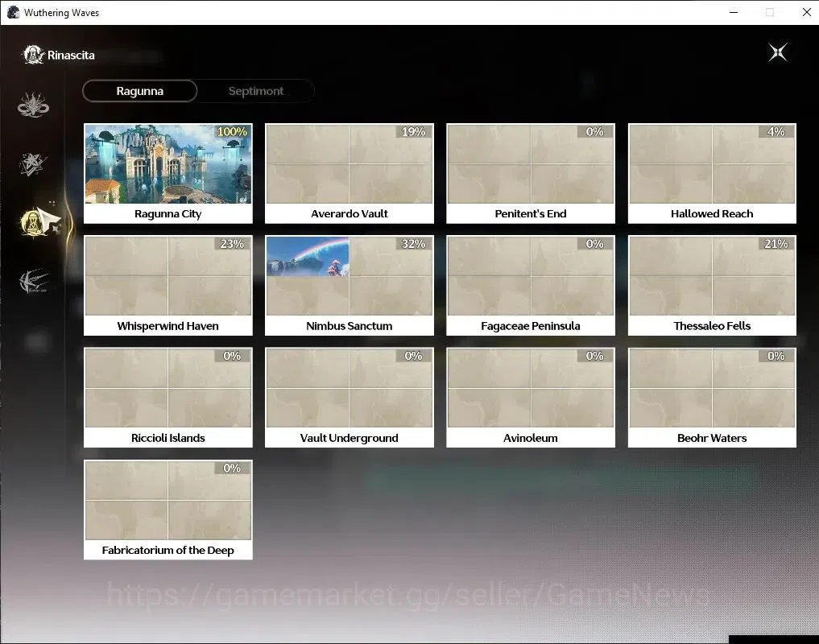Image resolution: width=819 pixels, height=644 pixels.
Task: Open the Penitent's End area card
Action: (530, 173)
